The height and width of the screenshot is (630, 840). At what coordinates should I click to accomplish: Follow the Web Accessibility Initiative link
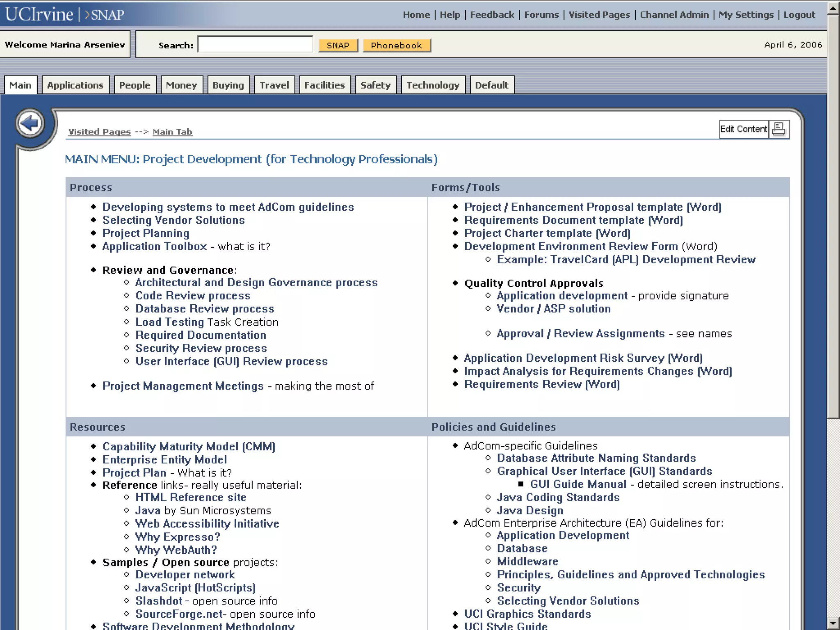207,524
